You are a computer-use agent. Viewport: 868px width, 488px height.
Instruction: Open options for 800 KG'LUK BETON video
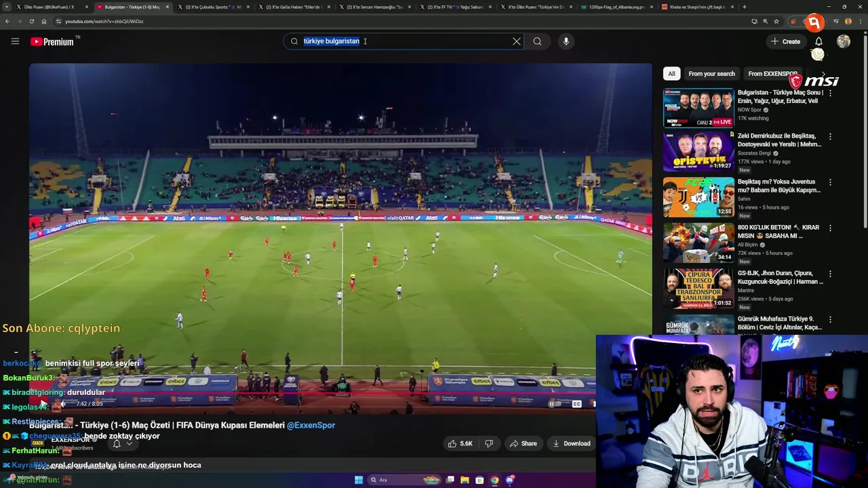[x=830, y=228]
